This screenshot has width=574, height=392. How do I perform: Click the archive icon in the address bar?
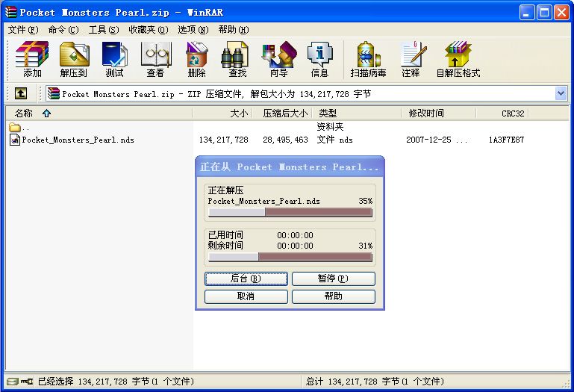click(x=54, y=94)
